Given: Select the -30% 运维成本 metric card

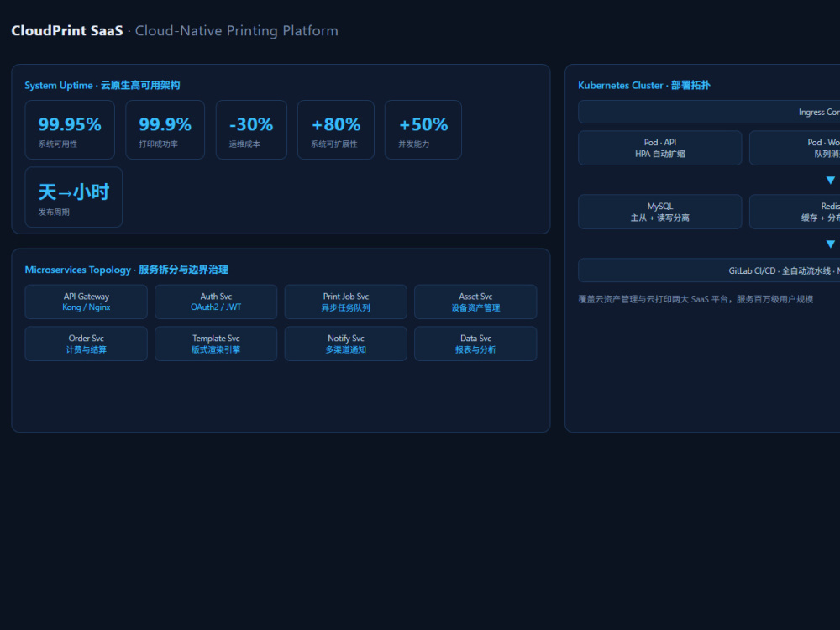Looking at the screenshot, I should tap(251, 129).
